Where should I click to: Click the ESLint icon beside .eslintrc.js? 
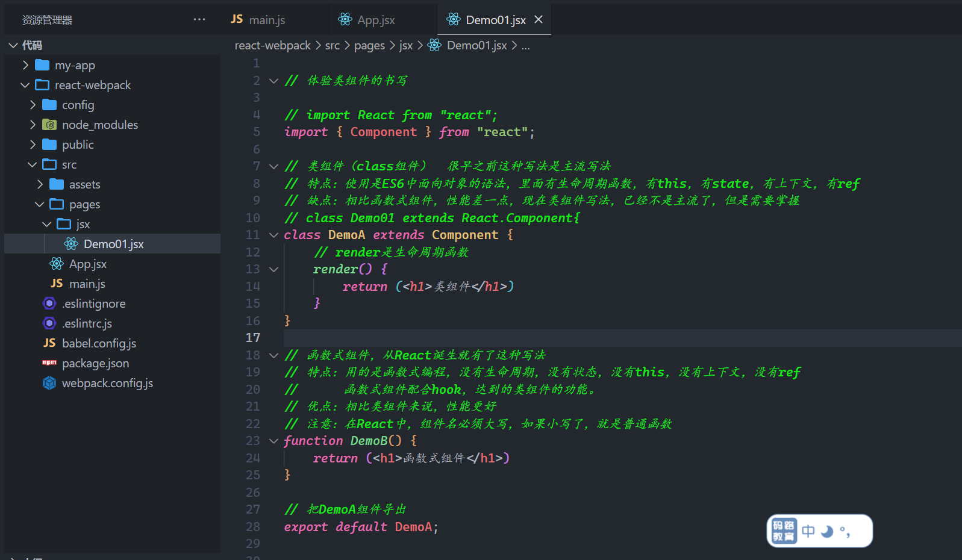(x=49, y=323)
